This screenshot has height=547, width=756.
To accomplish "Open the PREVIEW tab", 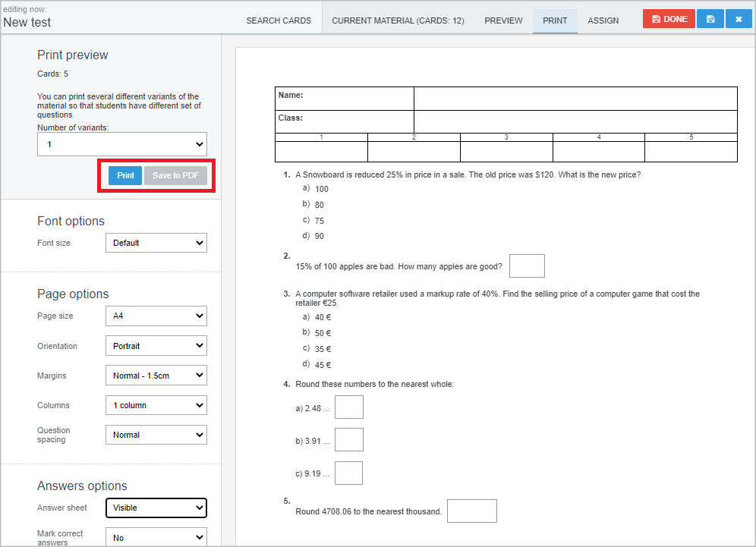I will [x=503, y=20].
